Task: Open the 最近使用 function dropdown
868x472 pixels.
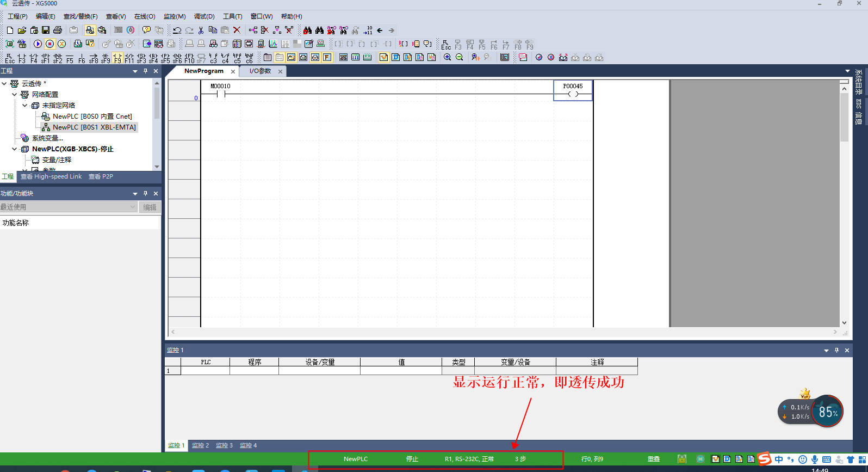Action: pos(133,207)
